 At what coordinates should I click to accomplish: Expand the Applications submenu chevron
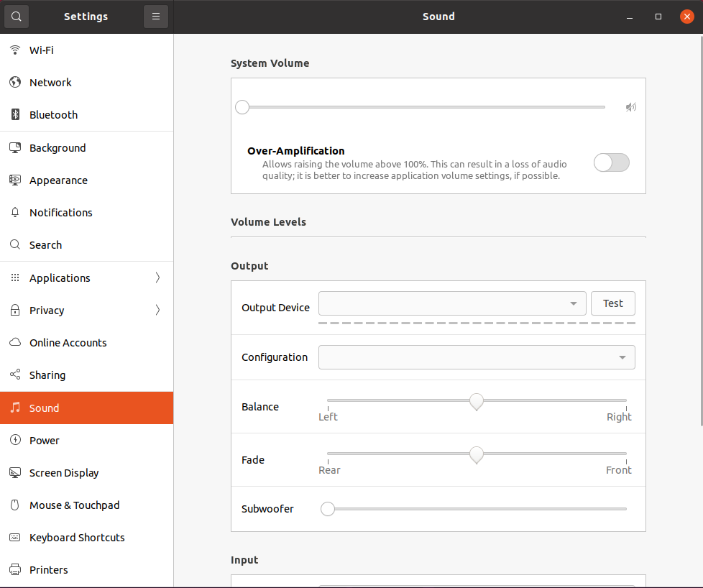point(157,277)
